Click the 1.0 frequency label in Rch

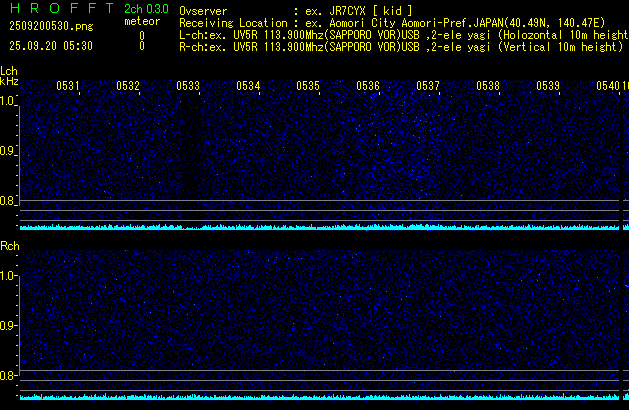(x=9, y=275)
